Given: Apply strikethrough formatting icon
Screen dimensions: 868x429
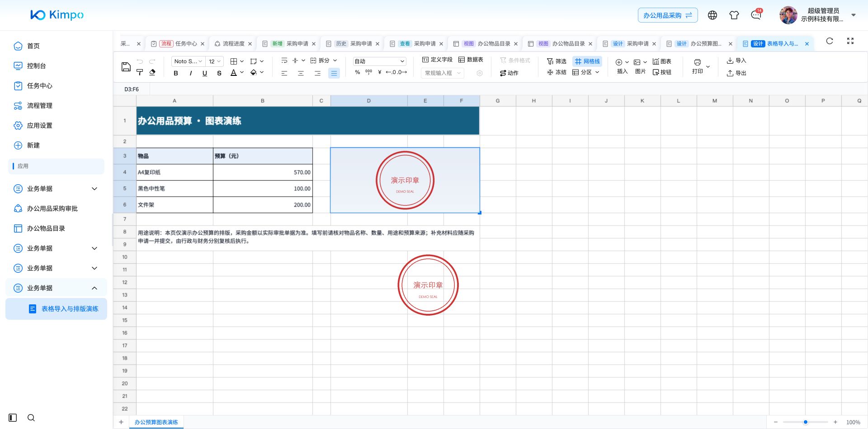Looking at the screenshot, I should [219, 73].
